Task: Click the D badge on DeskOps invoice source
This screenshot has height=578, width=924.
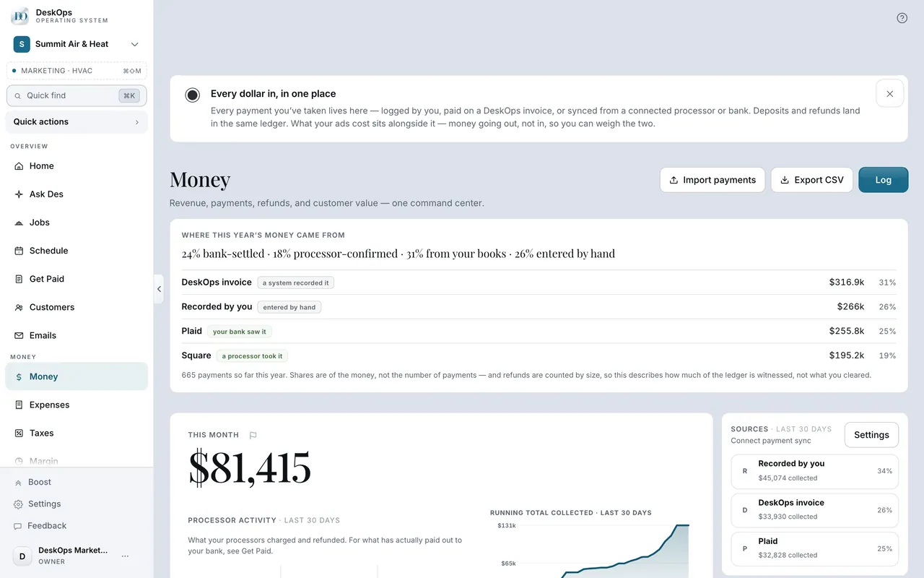Action: tap(745, 510)
